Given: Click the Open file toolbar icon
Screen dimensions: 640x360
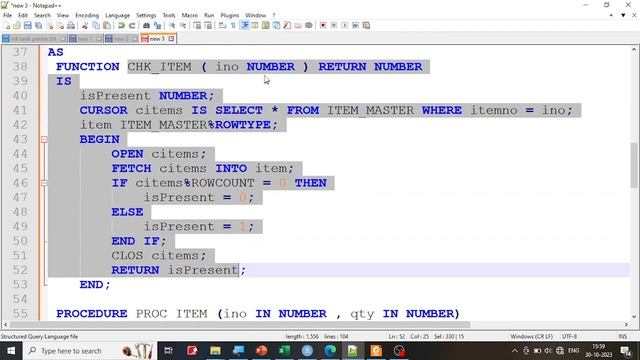Looking at the screenshot, I should tap(17, 25).
